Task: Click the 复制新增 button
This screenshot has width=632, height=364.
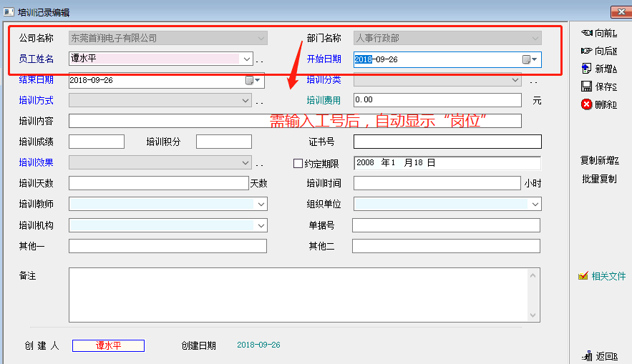Action: coord(599,160)
